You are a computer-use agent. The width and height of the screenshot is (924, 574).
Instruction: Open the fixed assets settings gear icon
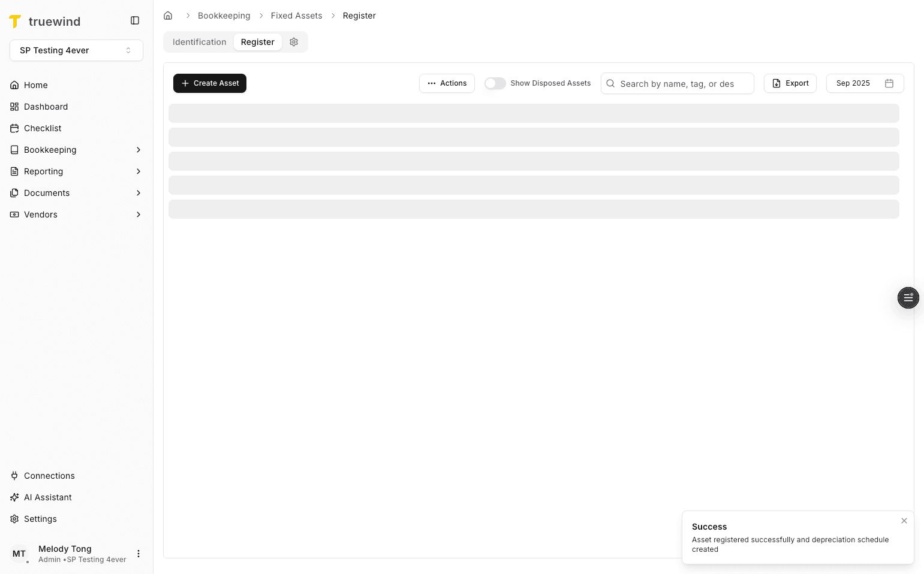coord(294,41)
